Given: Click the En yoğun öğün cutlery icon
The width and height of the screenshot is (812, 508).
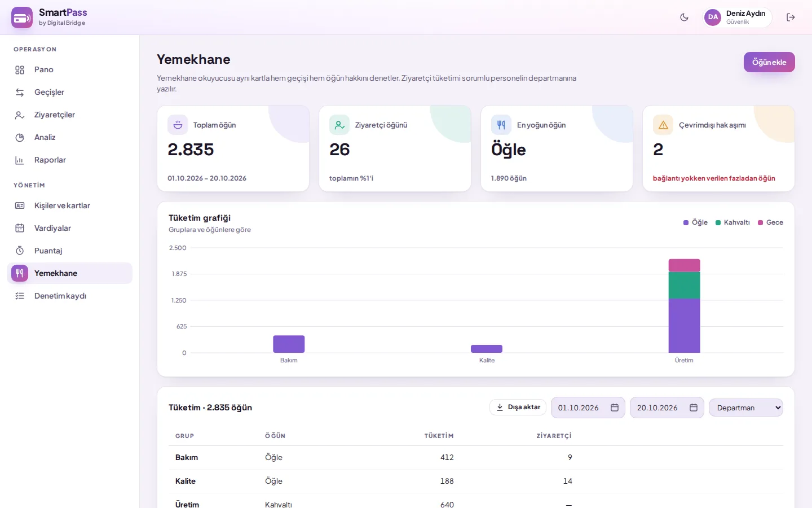Looking at the screenshot, I should [x=501, y=125].
